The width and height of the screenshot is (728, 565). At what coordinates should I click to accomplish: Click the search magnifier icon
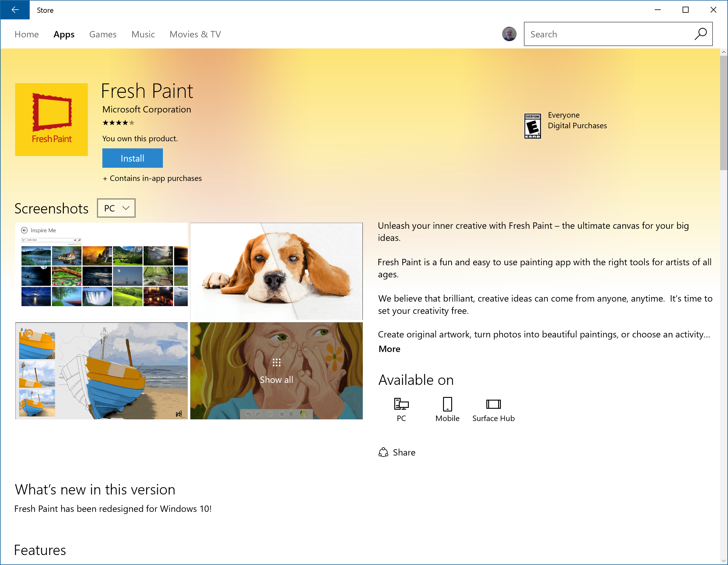coord(700,34)
